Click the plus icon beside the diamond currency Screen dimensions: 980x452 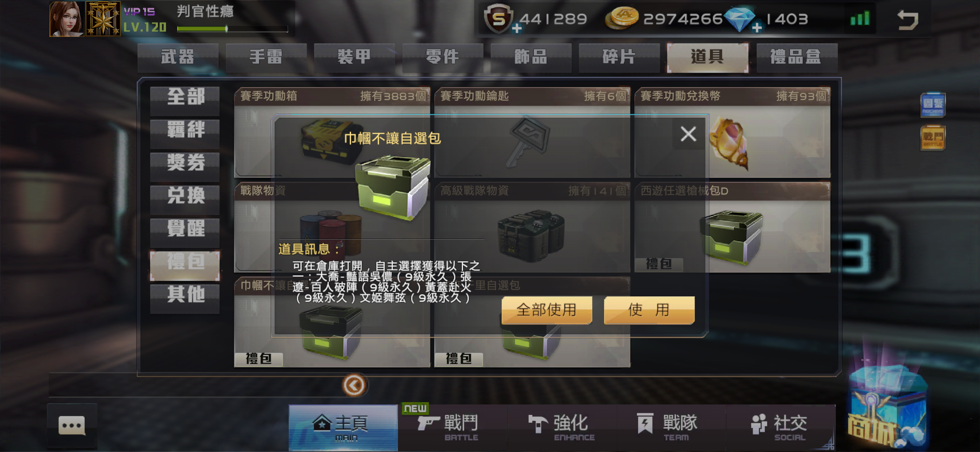[x=756, y=28]
